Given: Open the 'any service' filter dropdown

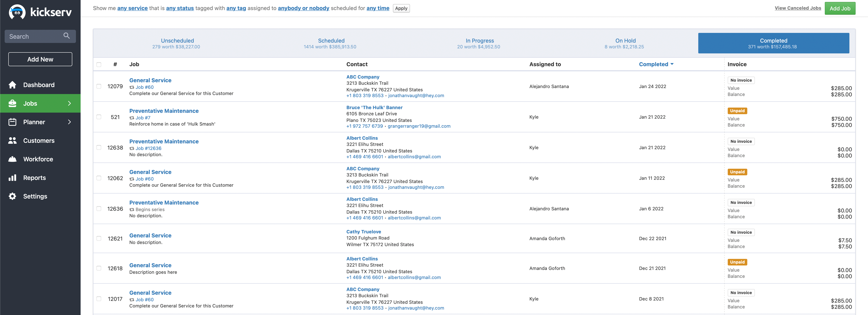Looking at the screenshot, I should pyautogui.click(x=132, y=8).
